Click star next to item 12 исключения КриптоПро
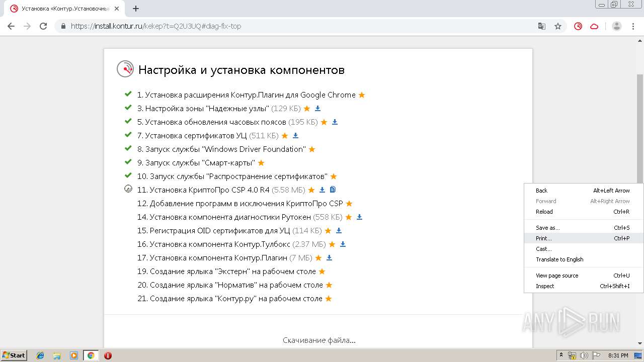The image size is (644, 362). coord(349,204)
